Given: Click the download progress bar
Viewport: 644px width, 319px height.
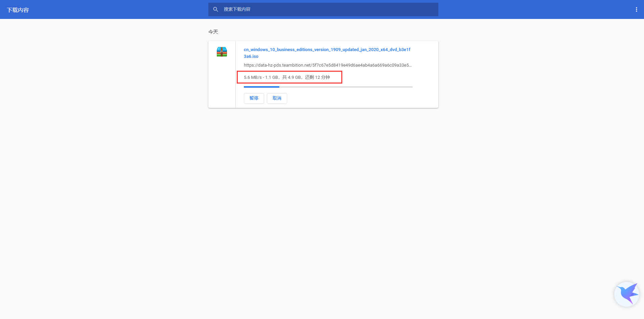Looking at the screenshot, I should point(328,87).
